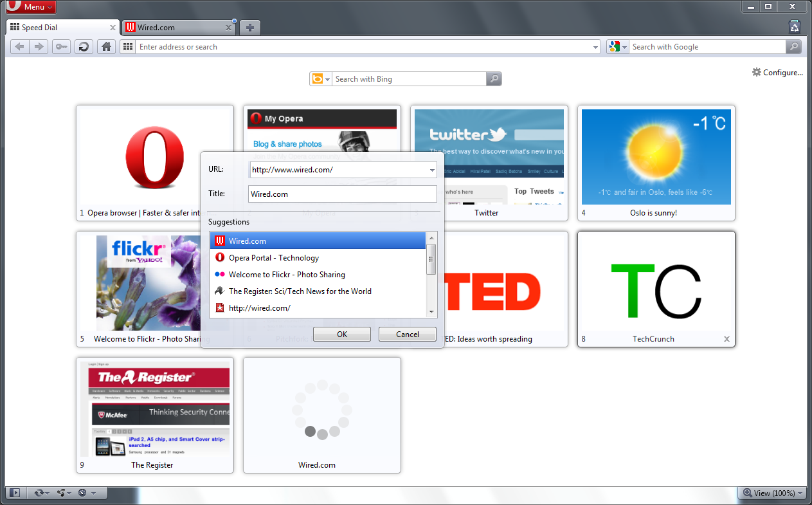Select the Wired.com suggestion
The height and width of the screenshot is (505, 812).
point(318,241)
